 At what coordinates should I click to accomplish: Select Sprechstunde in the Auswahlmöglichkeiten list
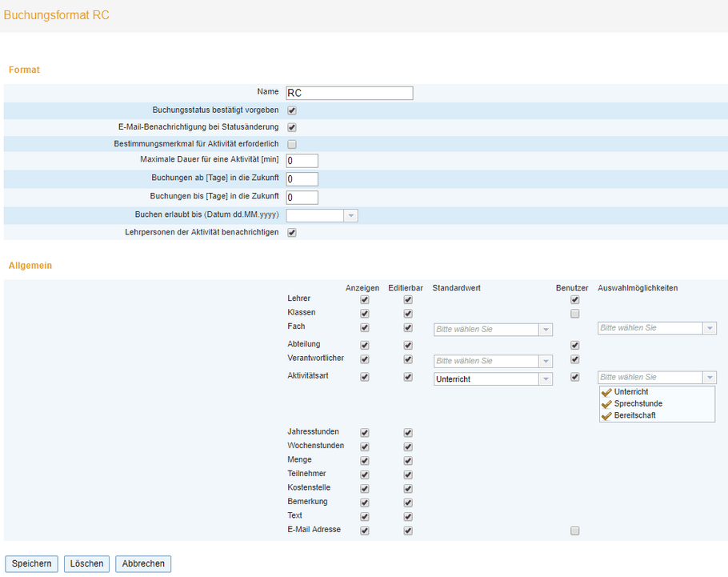[638, 403]
